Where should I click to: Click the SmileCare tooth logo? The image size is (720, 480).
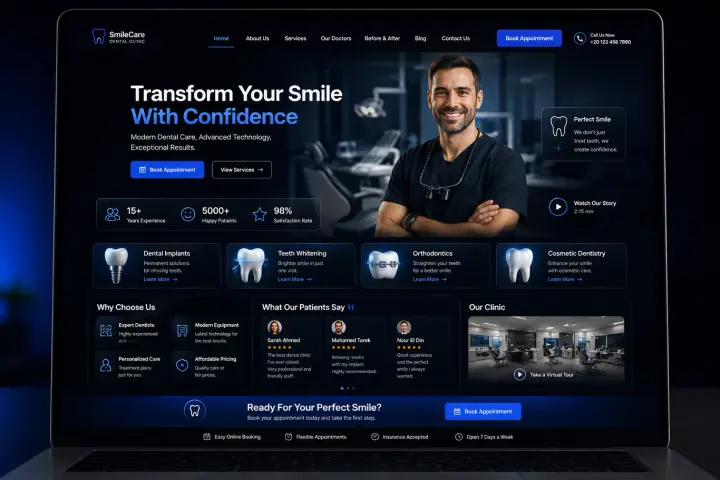(x=98, y=36)
